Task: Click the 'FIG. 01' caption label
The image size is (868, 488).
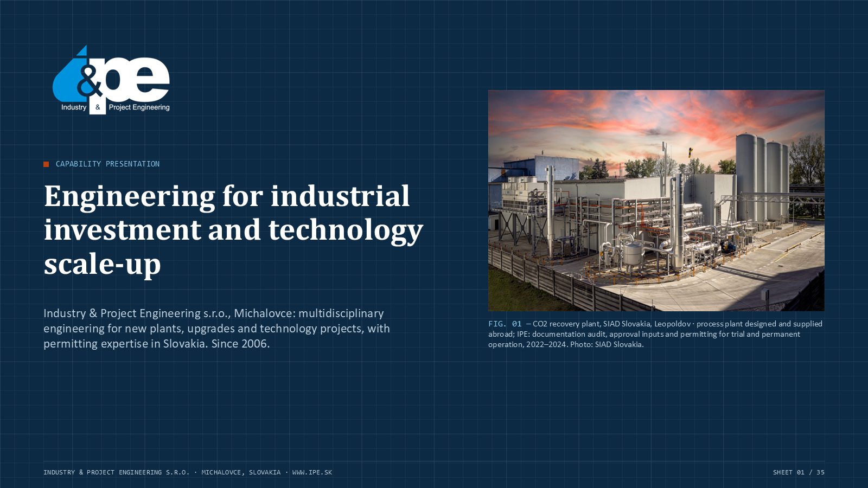Action: coord(505,324)
